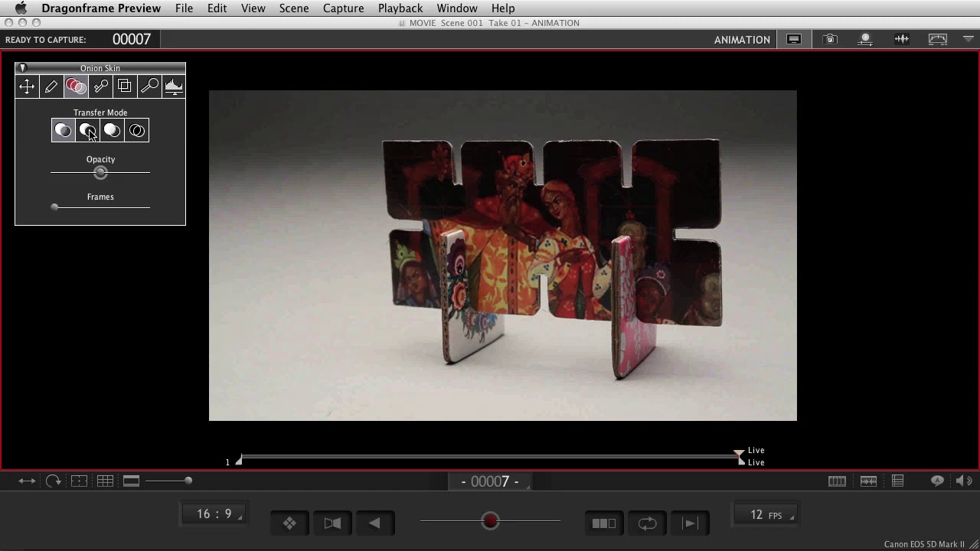This screenshot has height=551, width=980.
Task: Open the motion control arc workspace
Action: click(938, 39)
